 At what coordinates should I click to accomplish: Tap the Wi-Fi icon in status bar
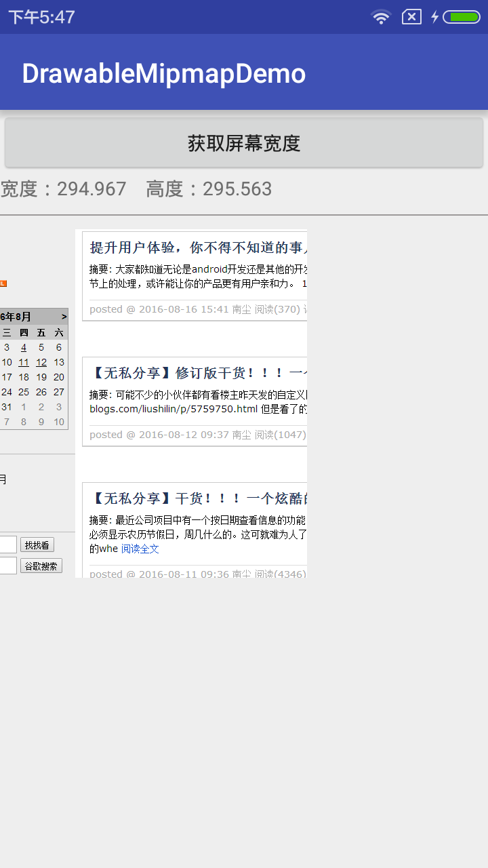click(x=382, y=17)
